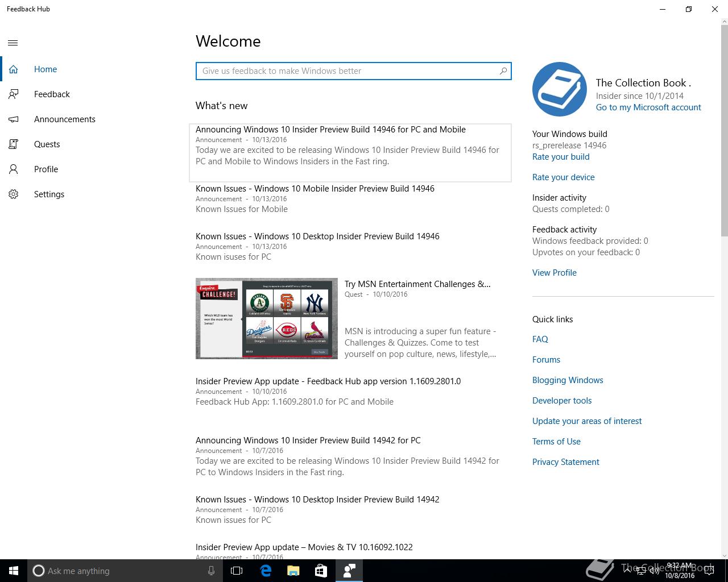Click Update your areas of interest
Viewport: 728px width, 582px height.
pyautogui.click(x=587, y=421)
